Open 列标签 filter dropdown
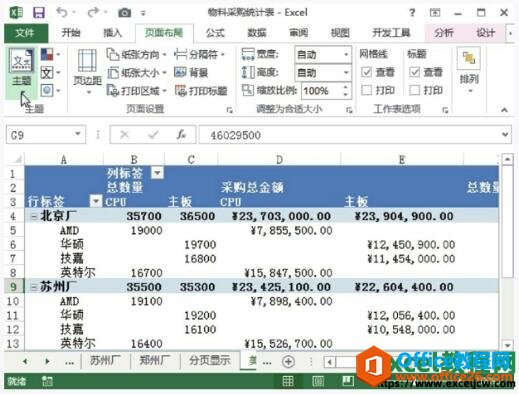Image resolution: width=519 pixels, height=394 pixels. [157, 173]
